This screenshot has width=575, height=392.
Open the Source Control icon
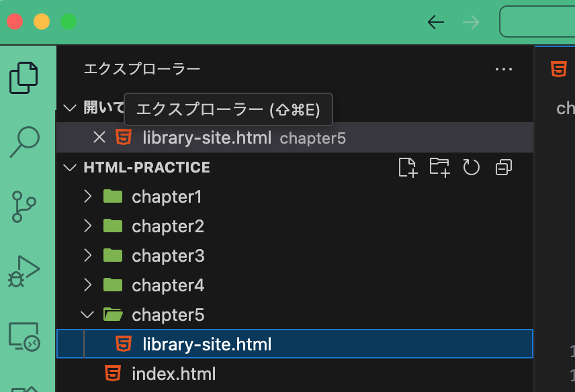[x=24, y=207]
